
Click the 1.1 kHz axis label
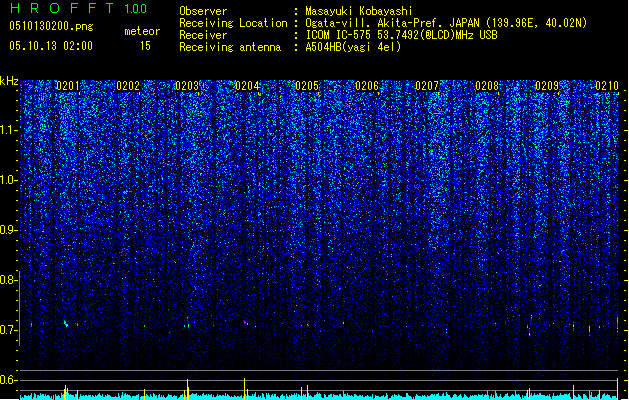tap(7, 130)
